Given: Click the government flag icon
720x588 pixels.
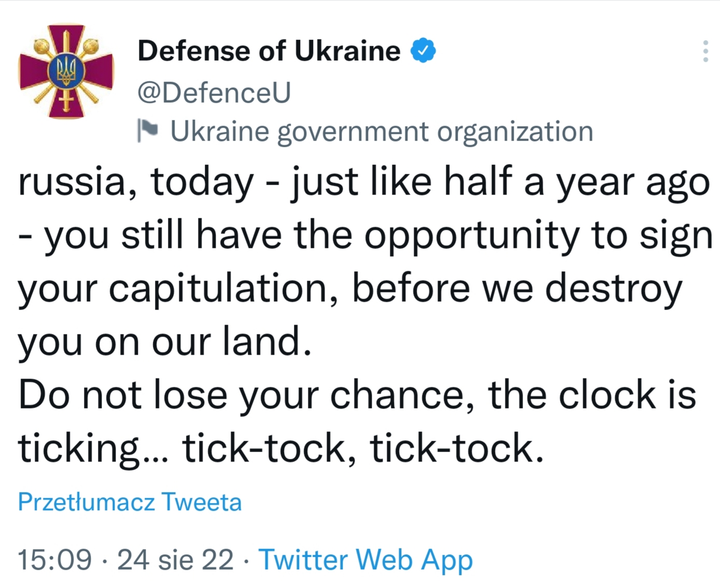Looking at the screenshot, I should (148, 130).
